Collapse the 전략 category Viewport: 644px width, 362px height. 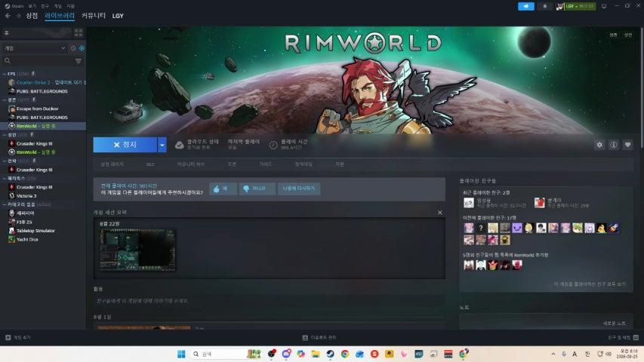(x=4, y=161)
